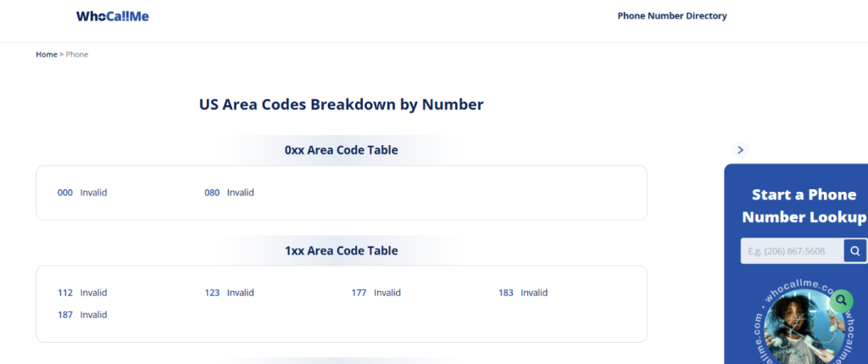
Task: Open area code 000
Action: pyautogui.click(x=64, y=193)
